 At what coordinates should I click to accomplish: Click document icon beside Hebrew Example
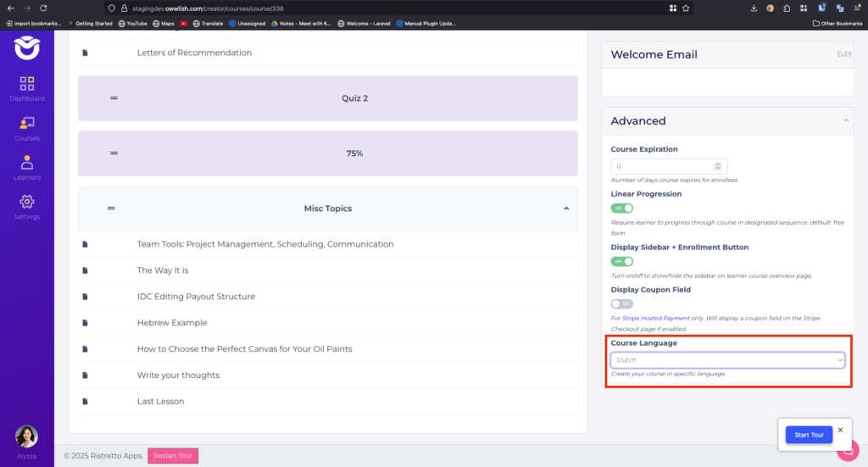[85, 323]
